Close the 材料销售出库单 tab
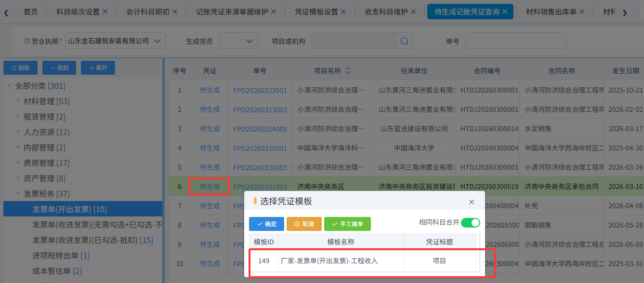This screenshot has height=283, width=644. click(x=582, y=12)
